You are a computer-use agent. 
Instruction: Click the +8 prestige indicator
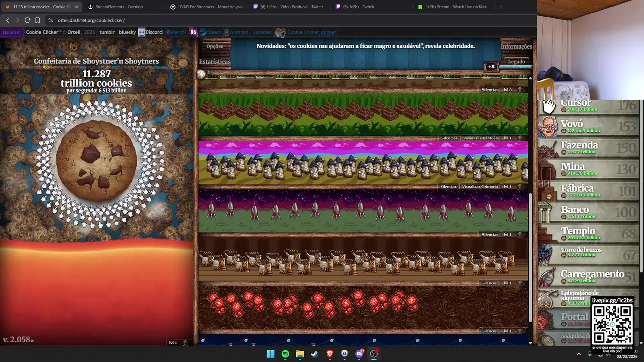tap(491, 67)
